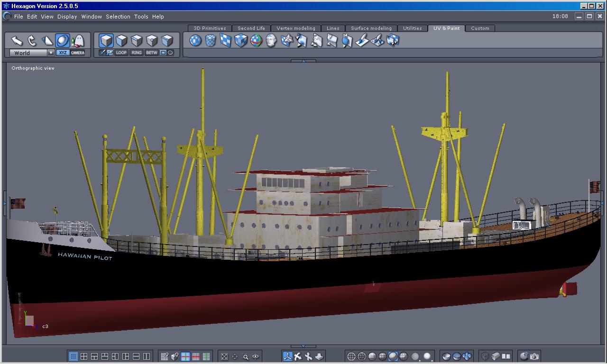Click the Orthographic view label
The image size is (607, 364).
tap(33, 68)
